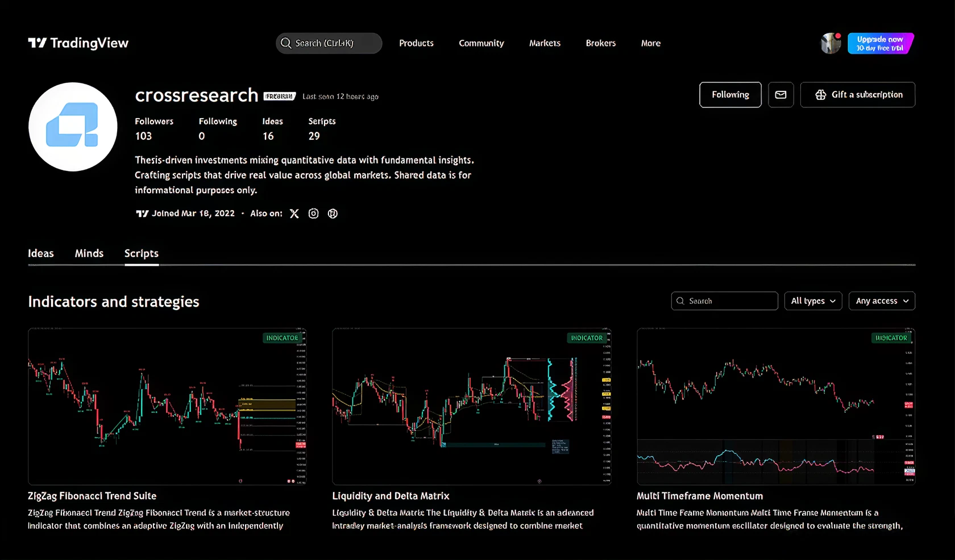This screenshot has width=955, height=560.
Task: Click the Multi Time Frame Momentum description
Action: tap(770, 519)
